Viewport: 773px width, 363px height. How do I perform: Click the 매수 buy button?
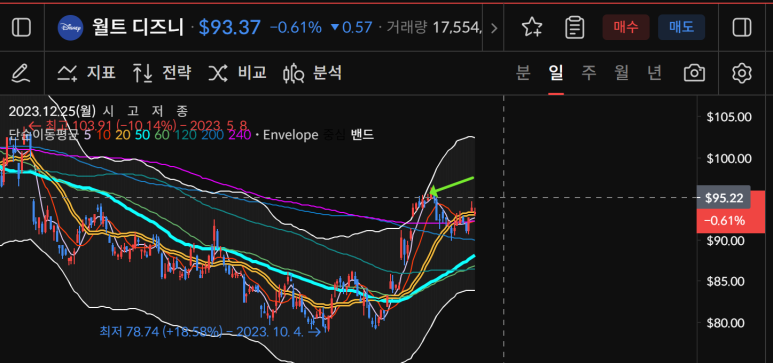coord(626,27)
